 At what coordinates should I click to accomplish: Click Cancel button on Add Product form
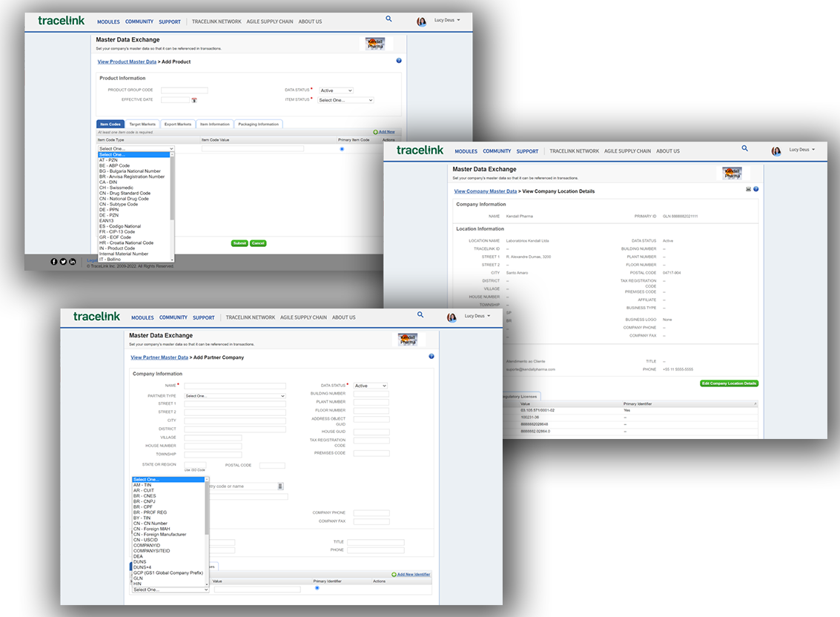pyautogui.click(x=258, y=243)
